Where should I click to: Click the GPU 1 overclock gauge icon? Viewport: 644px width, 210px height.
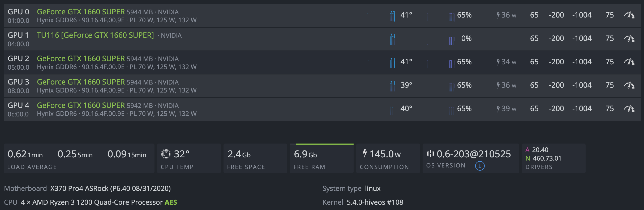[629, 39]
